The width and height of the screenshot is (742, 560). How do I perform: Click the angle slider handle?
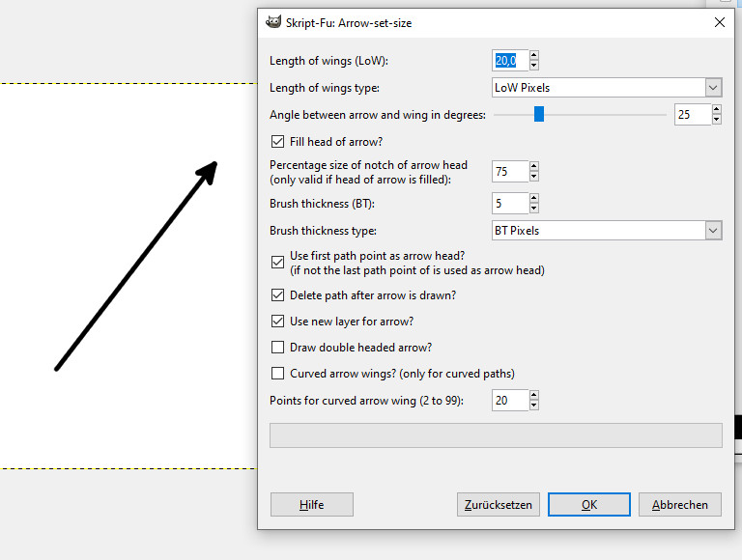tap(539, 114)
